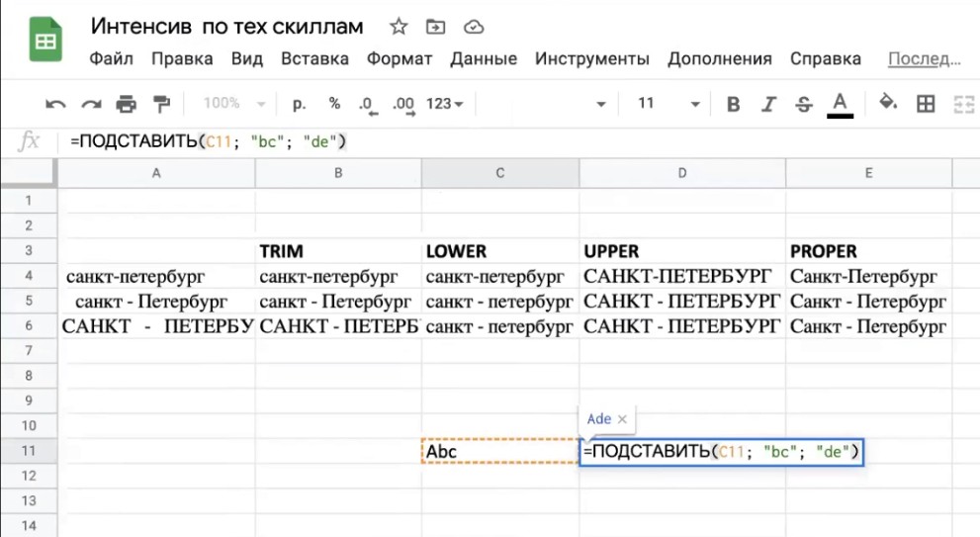This screenshot has height=537, width=980.
Task: Activate the paint format tool
Action: 161,104
